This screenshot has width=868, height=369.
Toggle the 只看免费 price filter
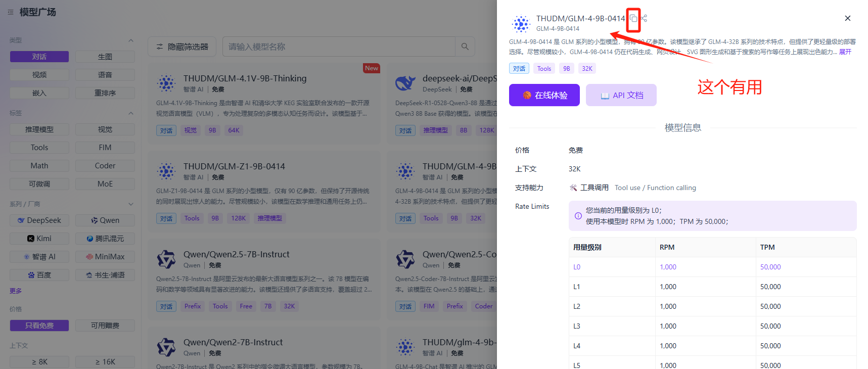39,326
